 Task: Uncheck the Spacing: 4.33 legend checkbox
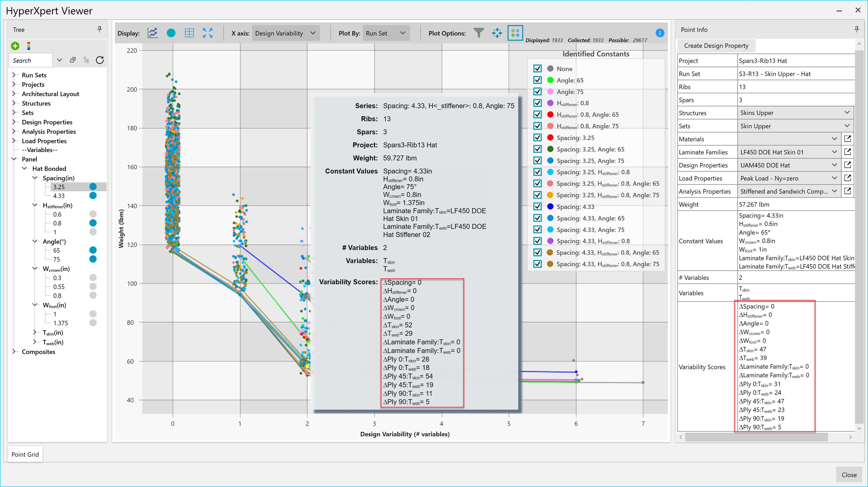pyautogui.click(x=538, y=207)
